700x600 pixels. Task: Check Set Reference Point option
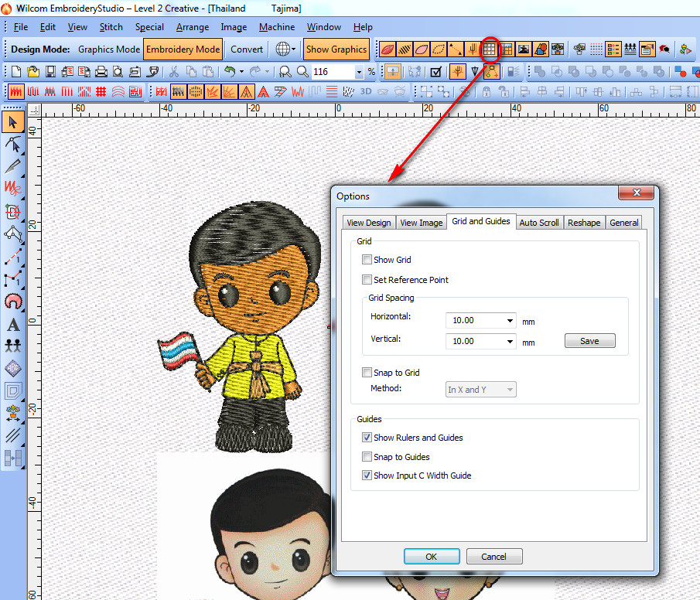coord(367,279)
